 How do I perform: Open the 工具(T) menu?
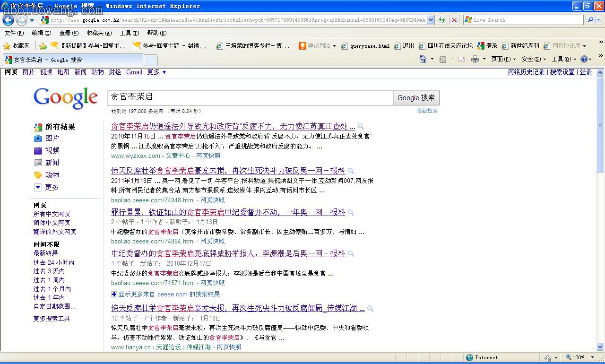click(129, 33)
